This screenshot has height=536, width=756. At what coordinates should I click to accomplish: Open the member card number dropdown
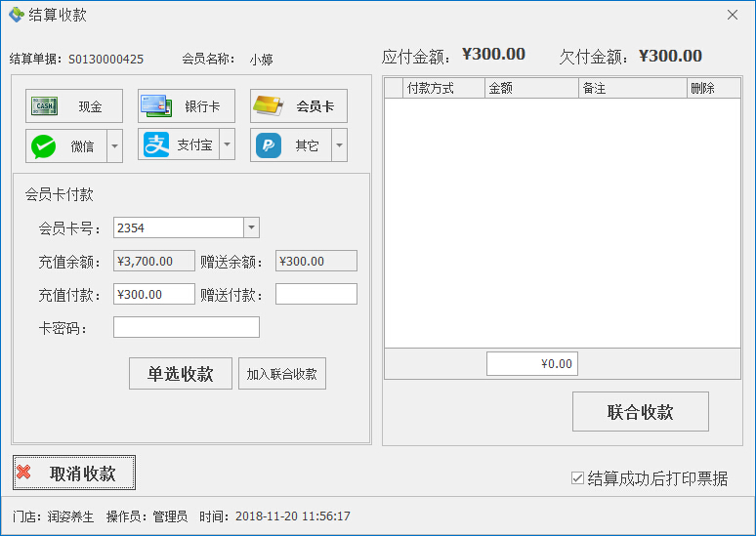point(251,227)
